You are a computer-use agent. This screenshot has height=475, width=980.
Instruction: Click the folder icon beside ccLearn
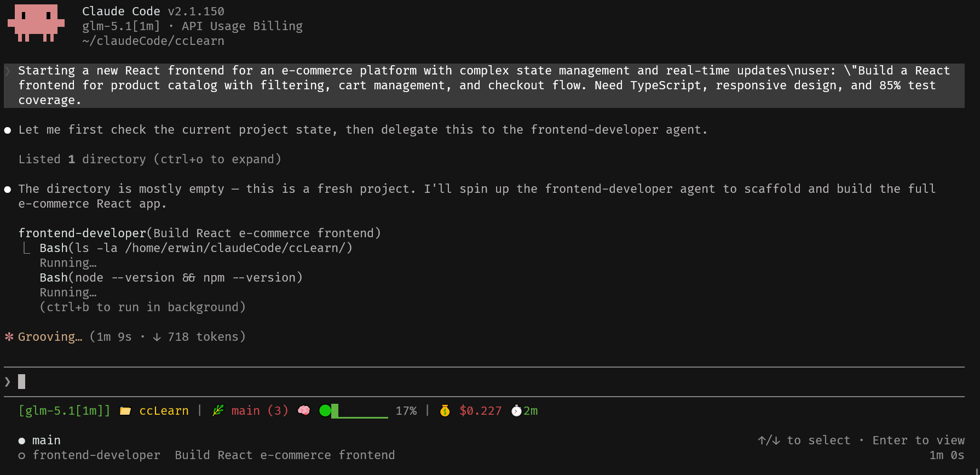point(125,411)
